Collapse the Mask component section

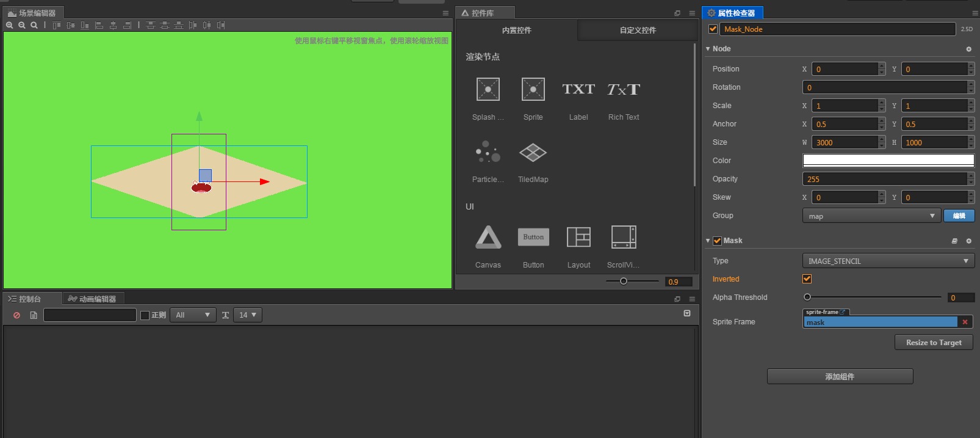[708, 241]
